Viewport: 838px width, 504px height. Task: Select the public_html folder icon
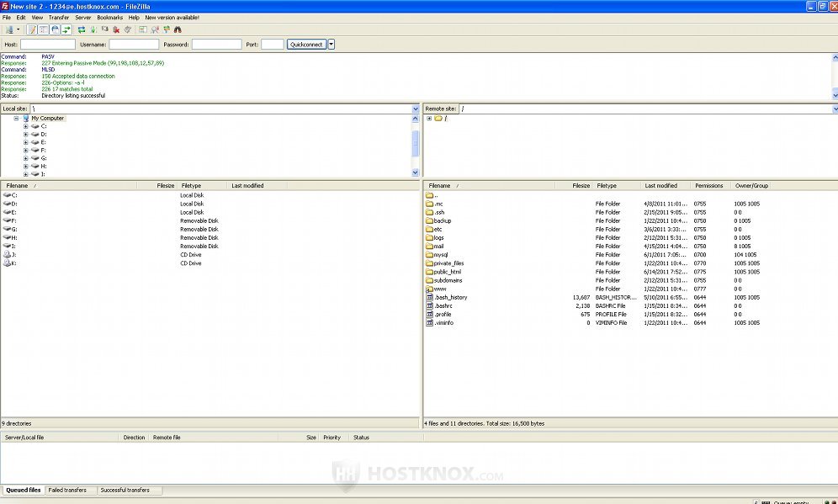tap(429, 272)
